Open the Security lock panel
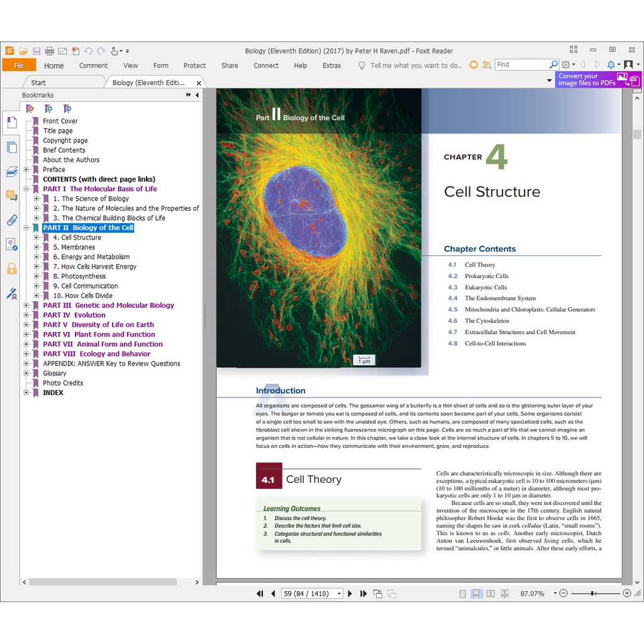 pos(11,269)
